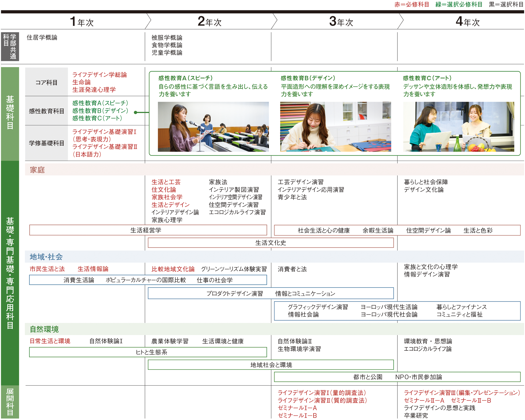Image resolution: width=525 pixels, height=420 pixels.
Task: Click ポピュラーカルチャーの国際比較 course
Action: click(x=146, y=280)
